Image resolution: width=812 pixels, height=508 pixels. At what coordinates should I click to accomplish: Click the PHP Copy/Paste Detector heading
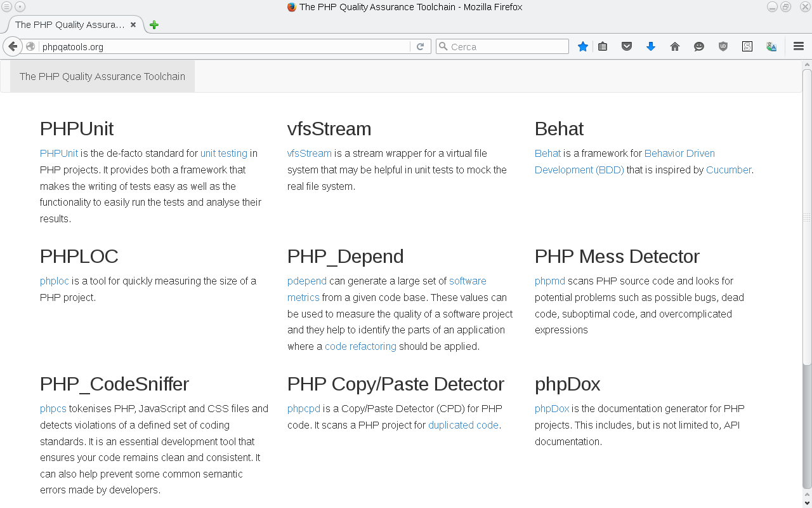(x=396, y=384)
